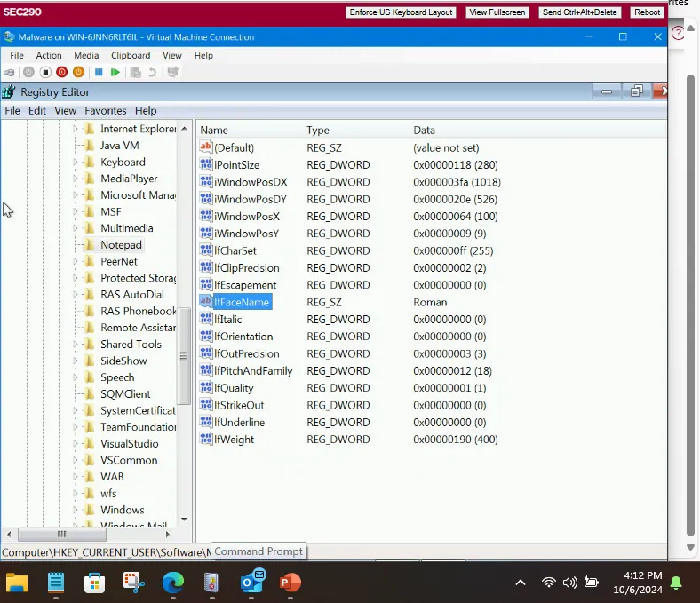
Task: Select the iPointSize value
Action: click(x=236, y=165)
